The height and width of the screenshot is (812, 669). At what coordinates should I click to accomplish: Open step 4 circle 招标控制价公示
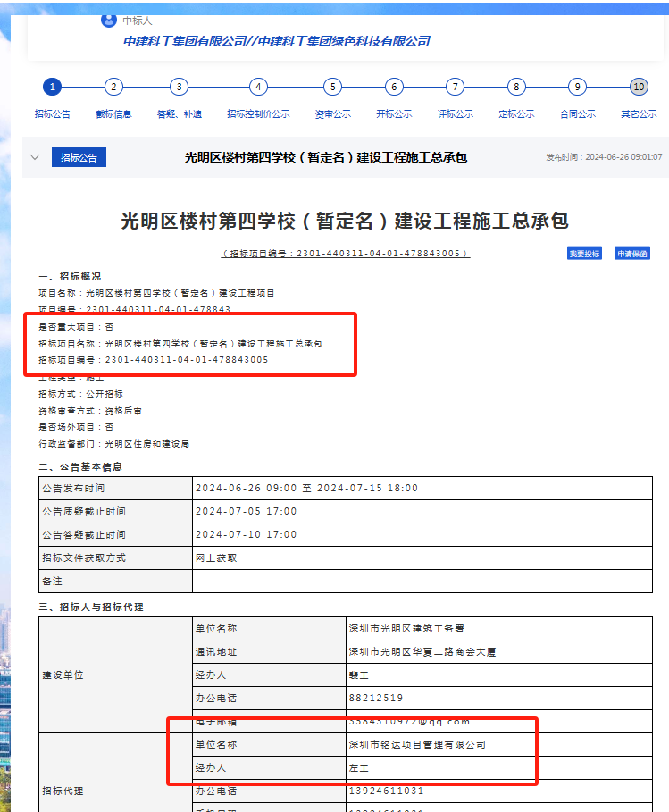coord(258,87)
